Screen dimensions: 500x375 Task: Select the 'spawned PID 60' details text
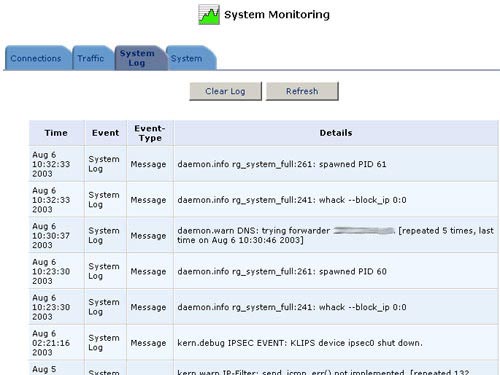click(x=282, y=271)
